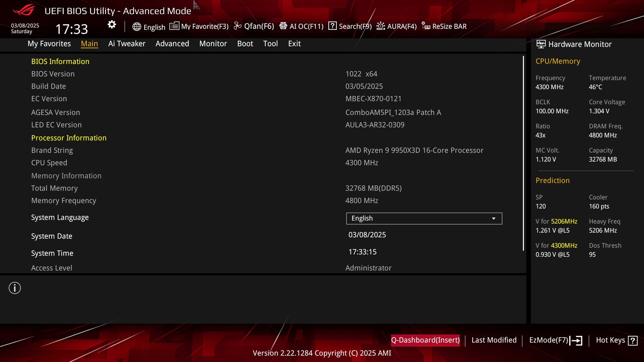Open System Language dropdown box
644x362 pixels.
(424, 219)
